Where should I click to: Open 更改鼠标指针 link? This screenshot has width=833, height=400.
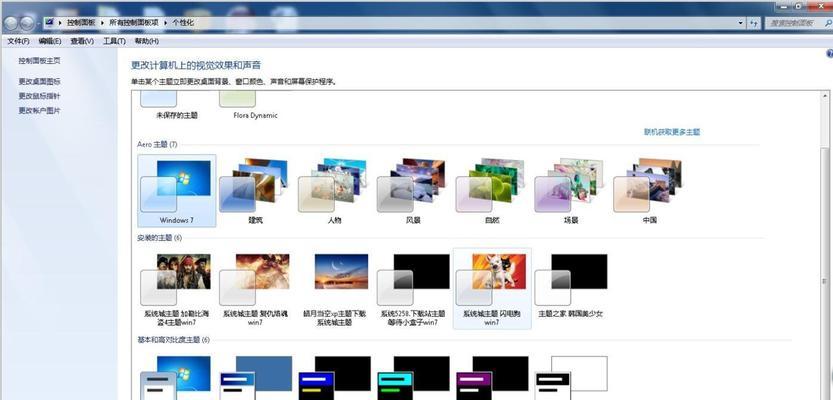39,96
